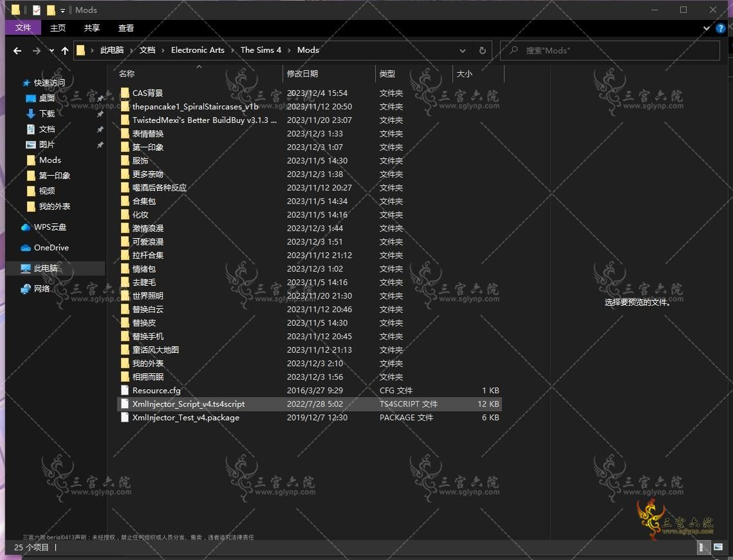The height and width of the screenshot is (560, 733).
Task: Open Mods in the navigation pane
Action: click(x=50, y=160)
